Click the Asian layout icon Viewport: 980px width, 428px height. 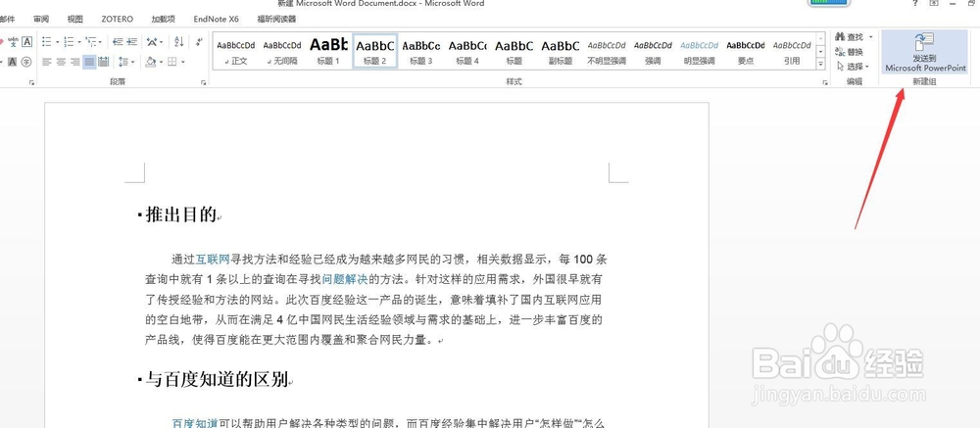click(152, 42)
